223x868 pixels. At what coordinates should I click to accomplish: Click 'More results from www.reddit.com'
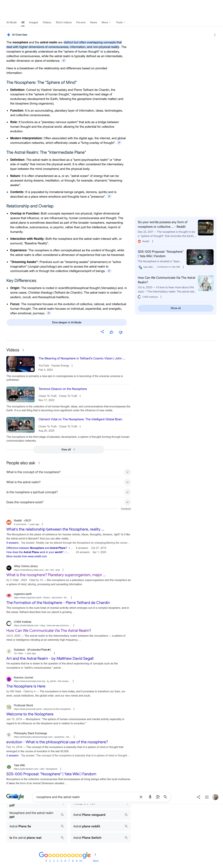click(27, 556)
